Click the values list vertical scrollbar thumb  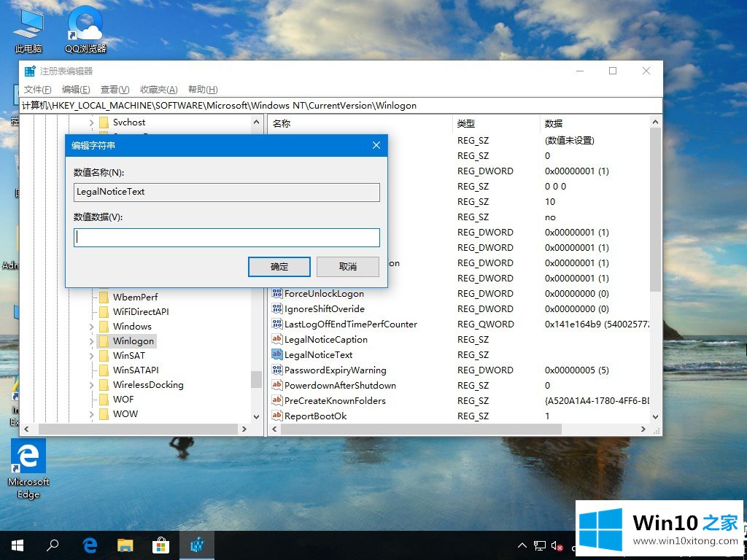656,209
